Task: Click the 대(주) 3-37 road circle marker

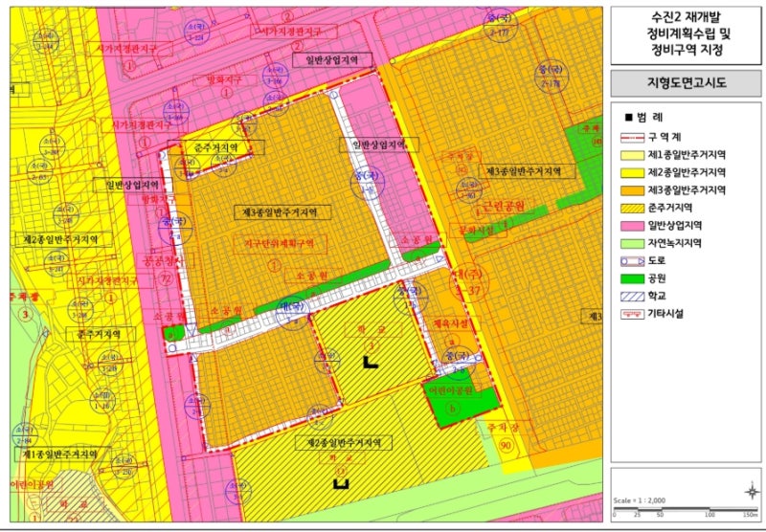Action: [468, 282]
